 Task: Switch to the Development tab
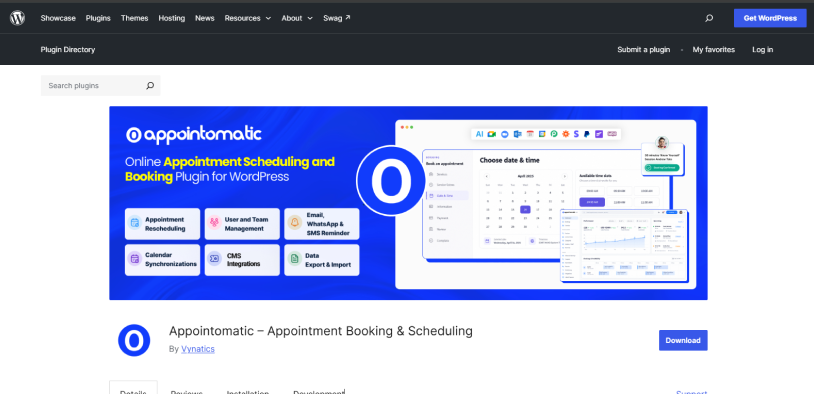coord(319,391)
